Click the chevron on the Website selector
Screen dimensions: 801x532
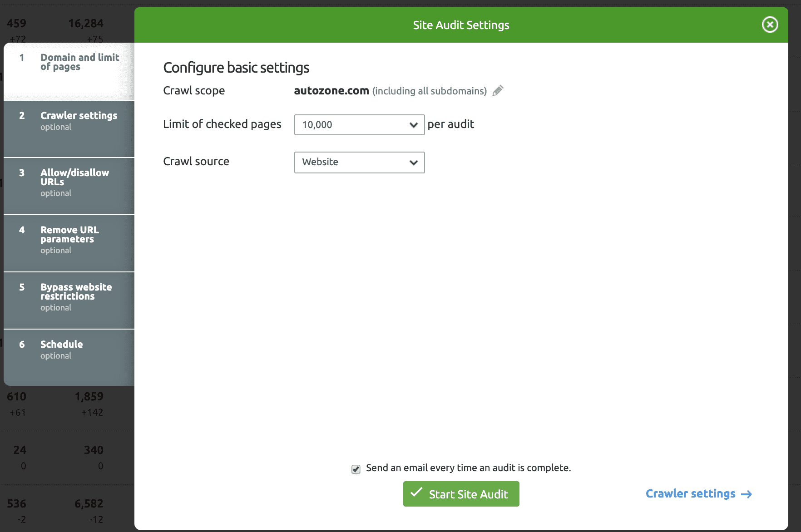point(413,162)
